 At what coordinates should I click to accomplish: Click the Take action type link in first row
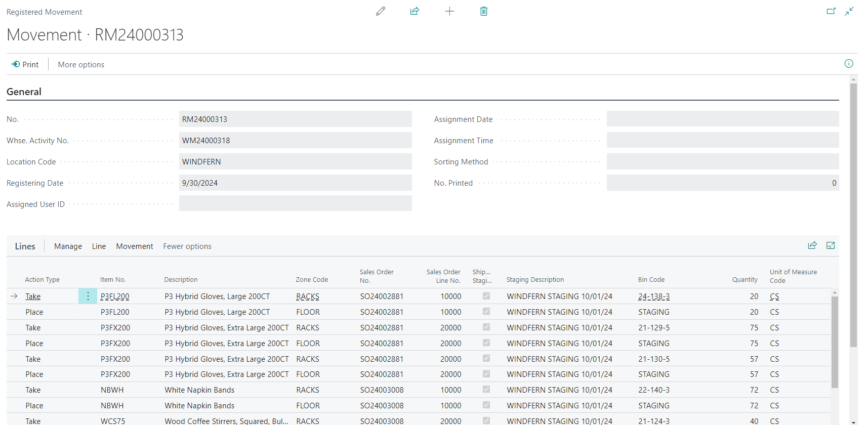[33, 296]
